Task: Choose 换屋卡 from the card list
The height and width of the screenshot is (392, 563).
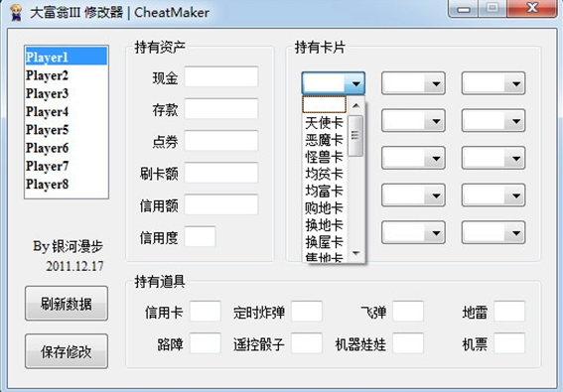Action: (x=325, y=242)
